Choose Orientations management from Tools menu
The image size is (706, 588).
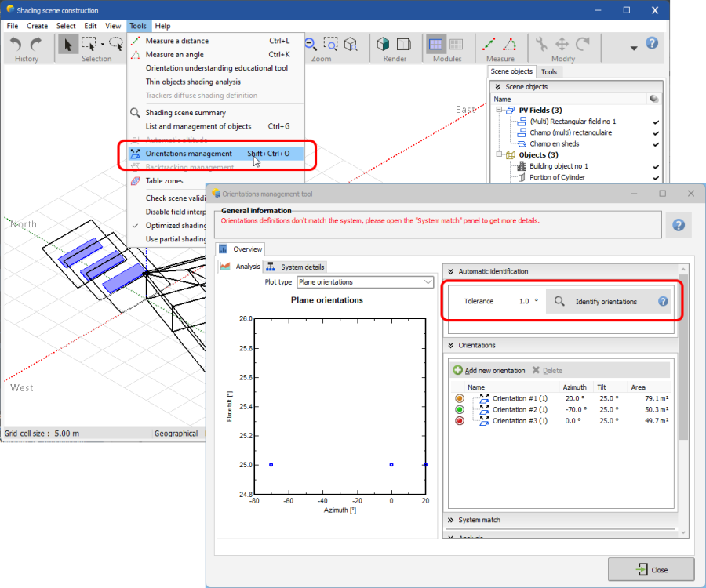189,154
